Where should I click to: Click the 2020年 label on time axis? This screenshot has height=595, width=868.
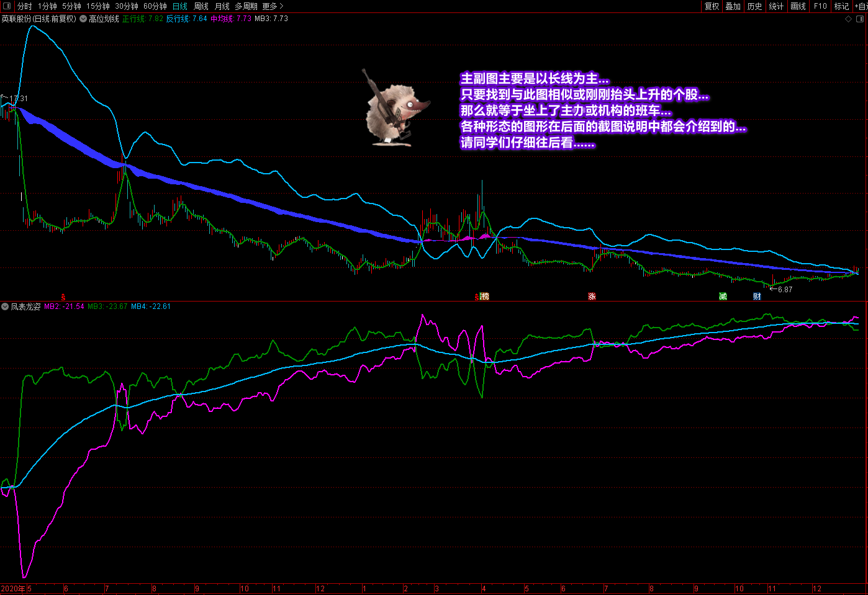[13, 589]
